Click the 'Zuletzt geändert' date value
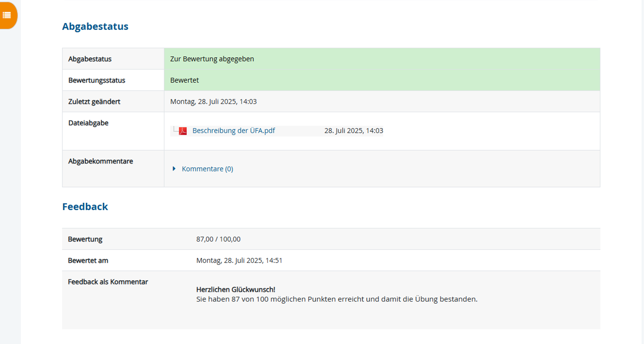Viewport: 644px width, 344px height. [213, 102]
